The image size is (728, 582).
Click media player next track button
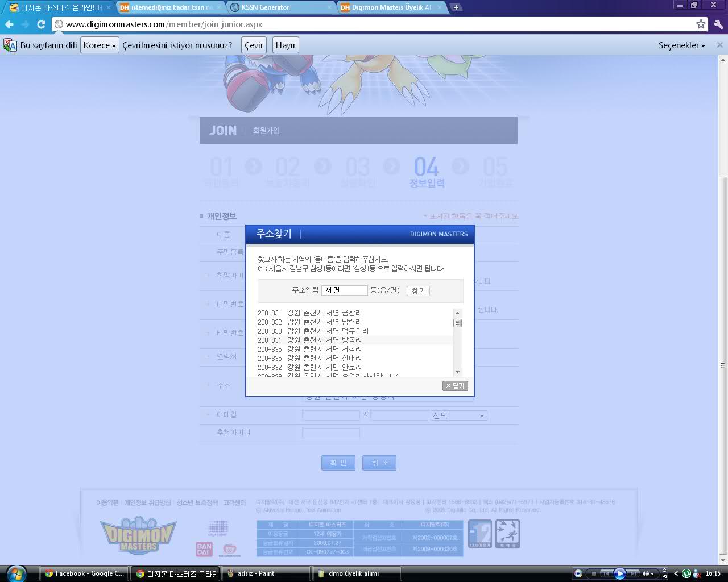pyautogui.click(x=632, y=573)
